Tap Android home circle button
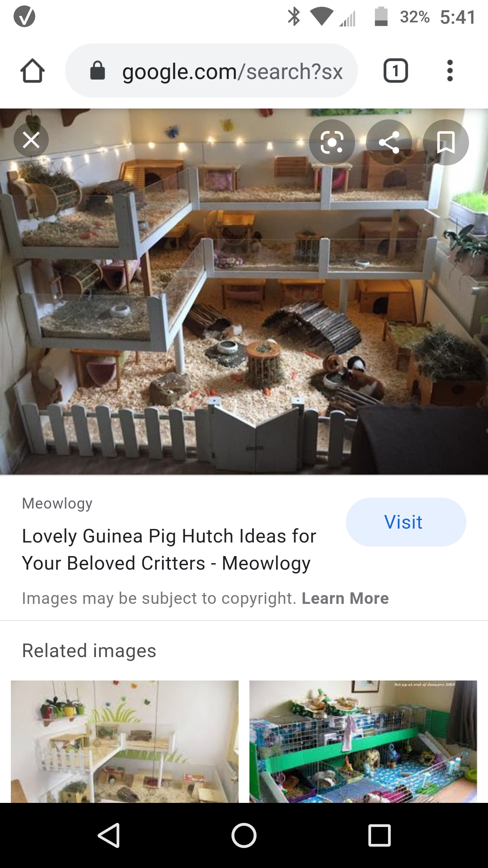 (244, 835)
